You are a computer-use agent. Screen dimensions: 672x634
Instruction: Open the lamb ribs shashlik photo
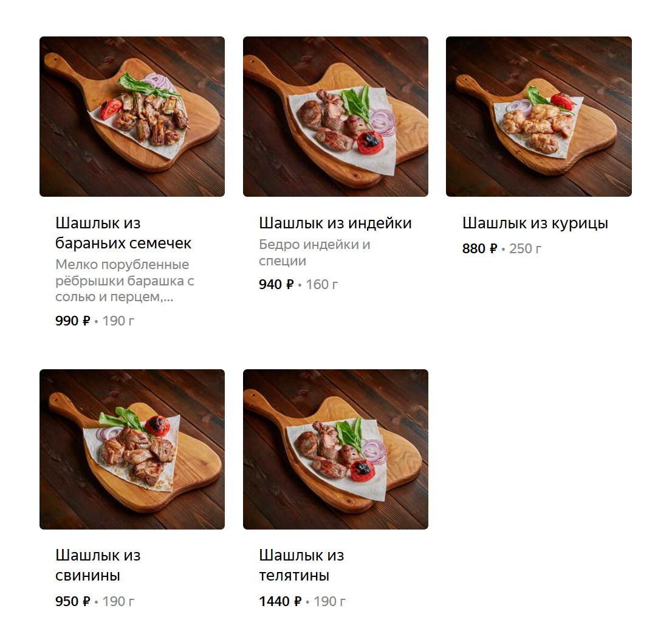click(132, 117)
